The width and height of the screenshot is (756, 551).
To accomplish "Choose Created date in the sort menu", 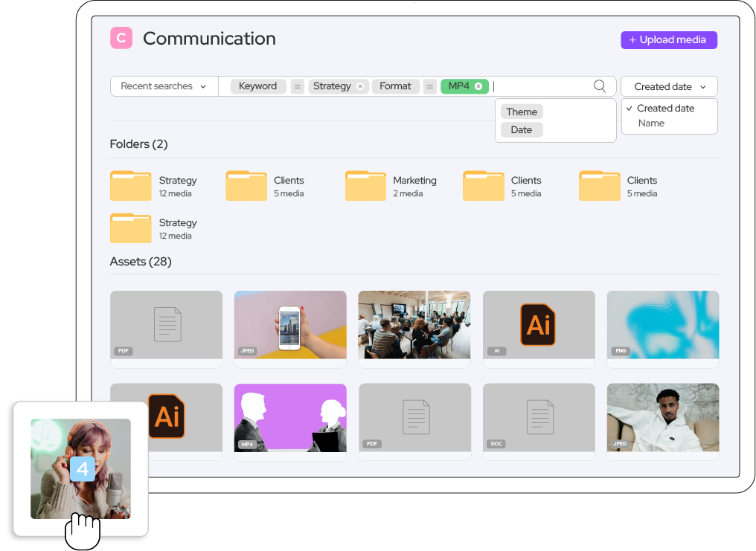I will (x=665, y=109).
